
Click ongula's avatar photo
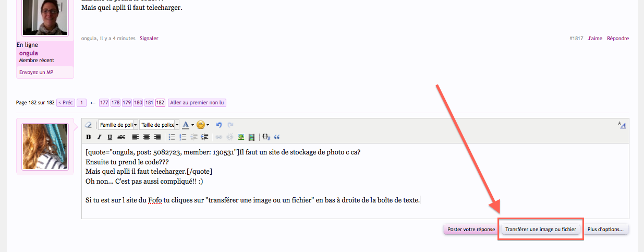45,17
